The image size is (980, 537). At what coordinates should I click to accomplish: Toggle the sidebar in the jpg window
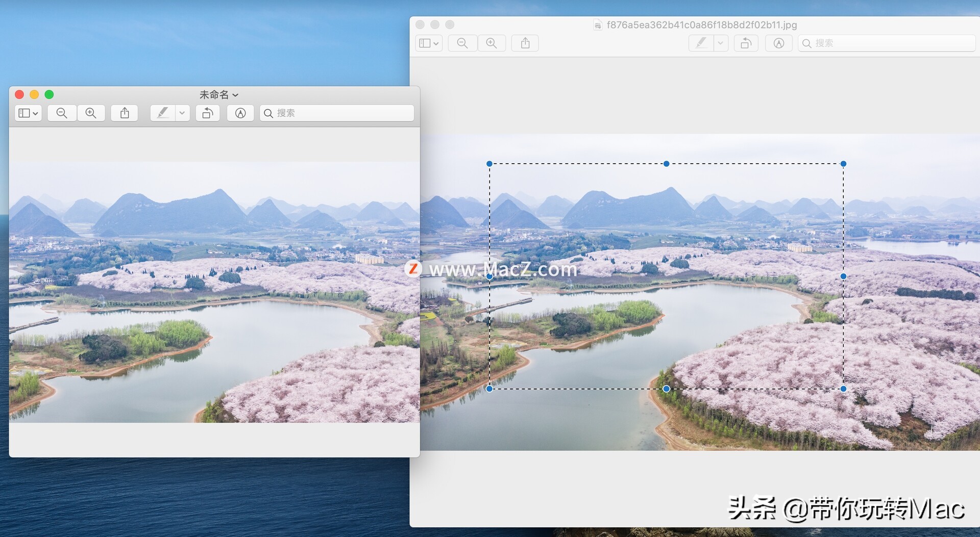click(425, 43)
